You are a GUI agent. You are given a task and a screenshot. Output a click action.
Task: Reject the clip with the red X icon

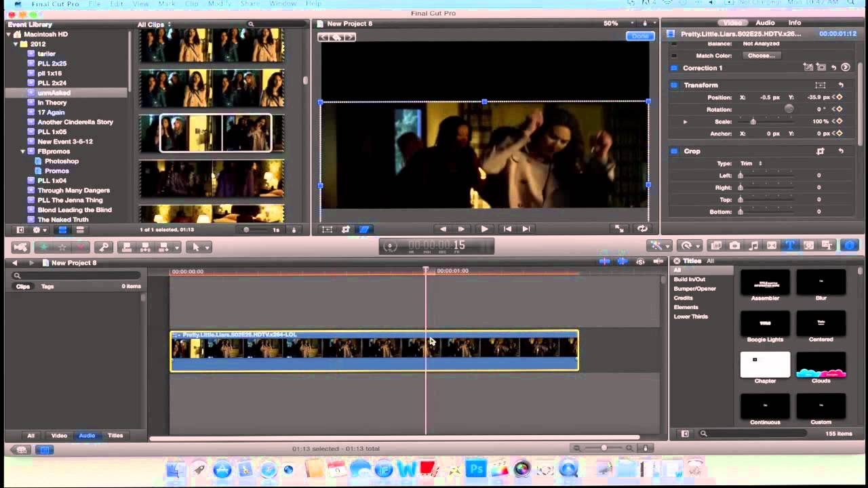81,247
